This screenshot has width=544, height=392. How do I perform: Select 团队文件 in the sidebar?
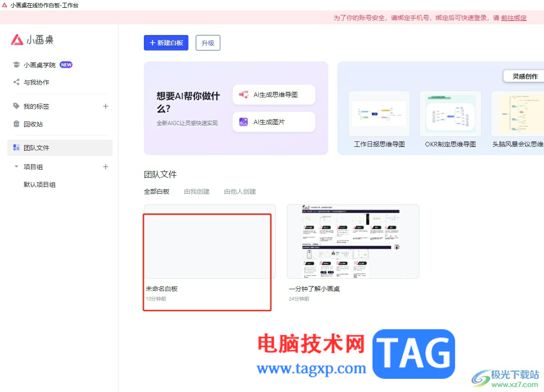pos(60,148)
